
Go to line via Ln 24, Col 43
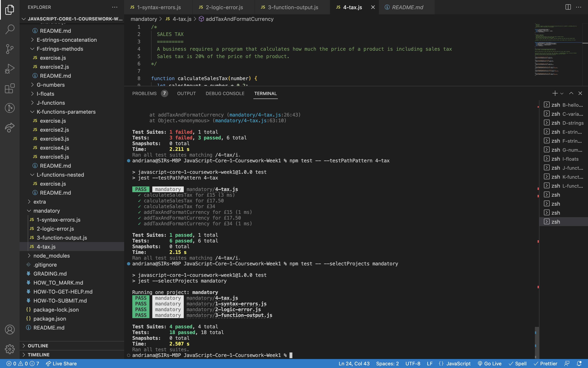pyautogui.click(x=354, y=364)
